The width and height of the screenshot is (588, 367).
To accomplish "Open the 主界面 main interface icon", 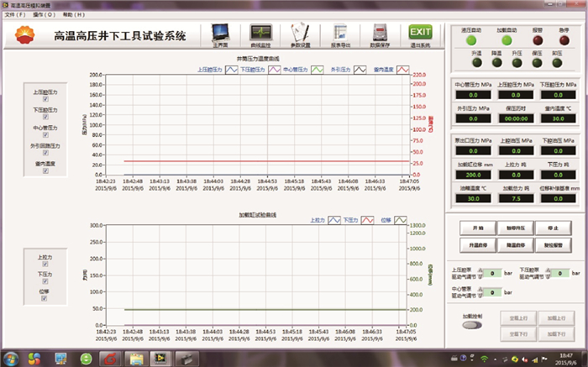I will [222, 35].
